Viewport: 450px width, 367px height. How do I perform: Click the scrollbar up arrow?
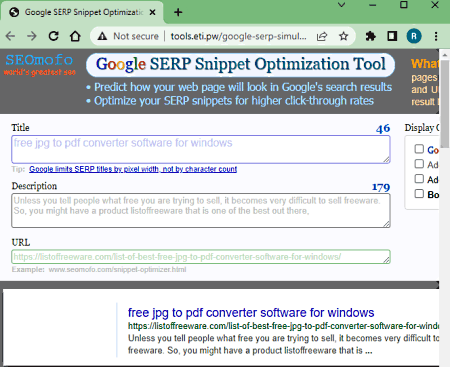[444, 55]
